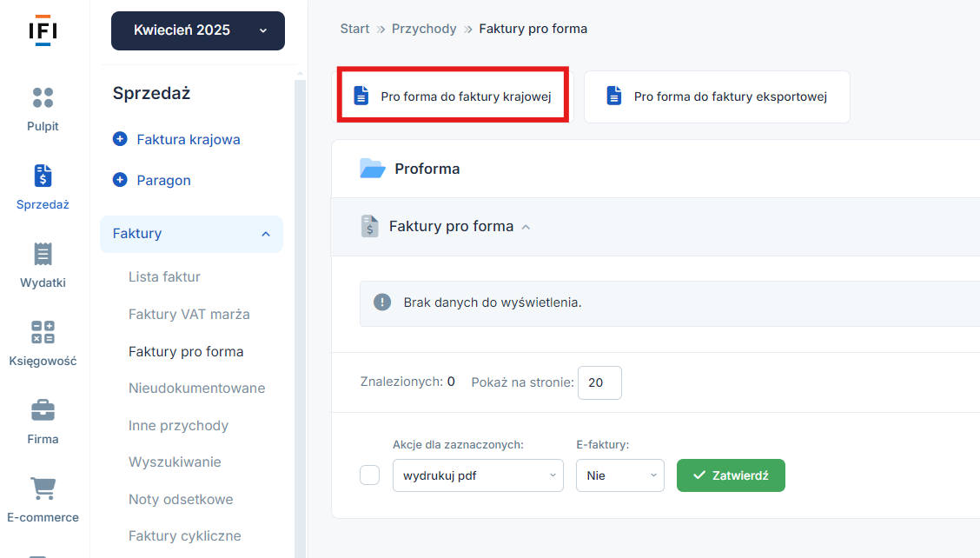Viewport: 980px width, 558px height.
Task: Open the wydrukuj pdf actions dropdown
Action: tap(478, 475)
